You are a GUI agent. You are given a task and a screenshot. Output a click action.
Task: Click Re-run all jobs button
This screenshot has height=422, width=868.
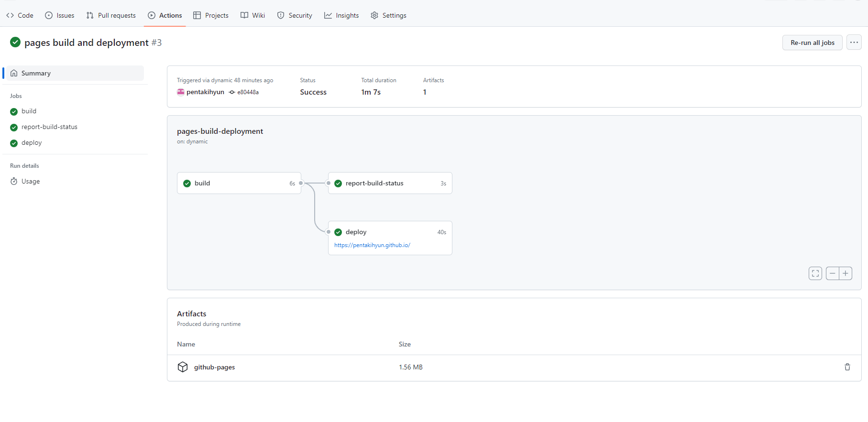(x=813, y=43)
